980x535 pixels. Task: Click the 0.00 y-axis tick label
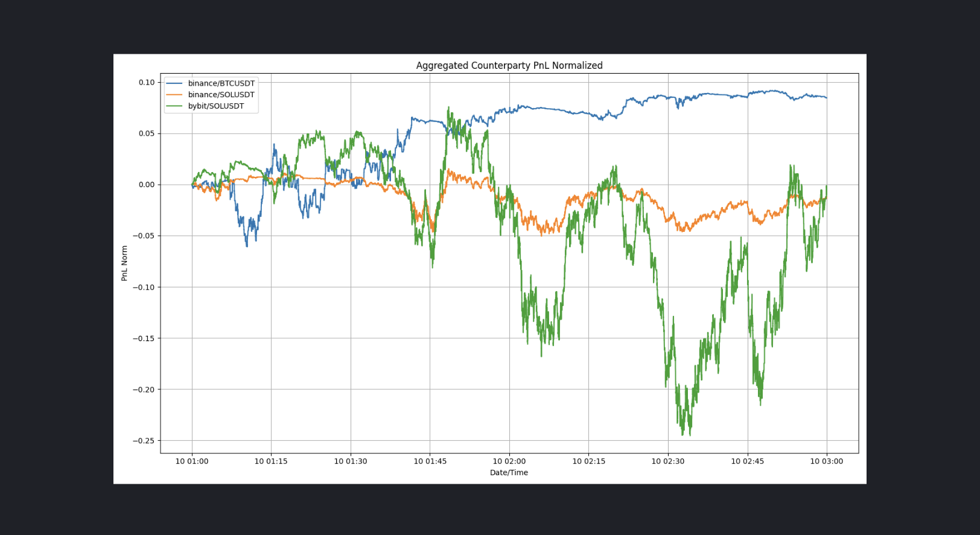coord(147,185)
